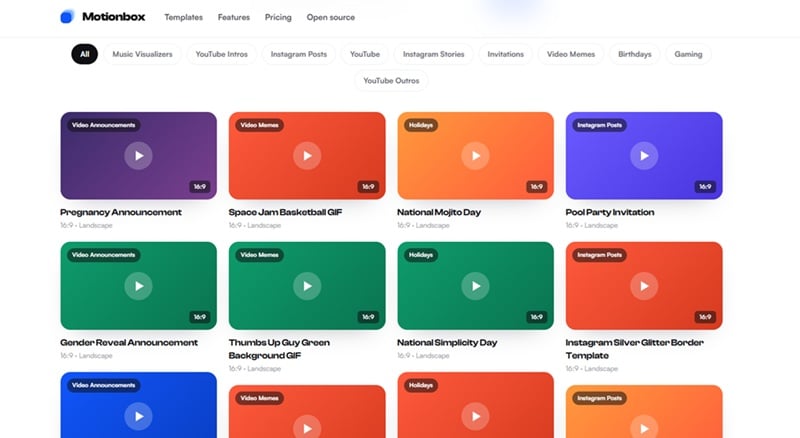Open the Gender Reveal Announcement title

coord(129,343)
